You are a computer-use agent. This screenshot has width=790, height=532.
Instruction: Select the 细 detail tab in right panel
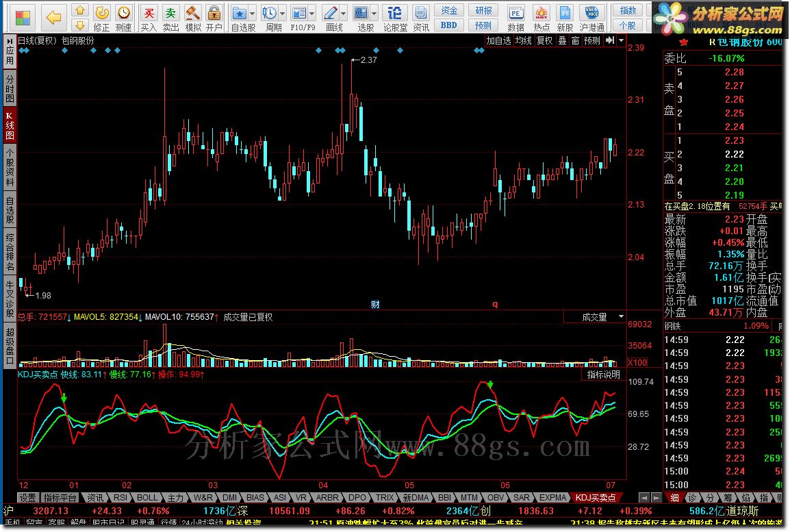tap(674, 498)
